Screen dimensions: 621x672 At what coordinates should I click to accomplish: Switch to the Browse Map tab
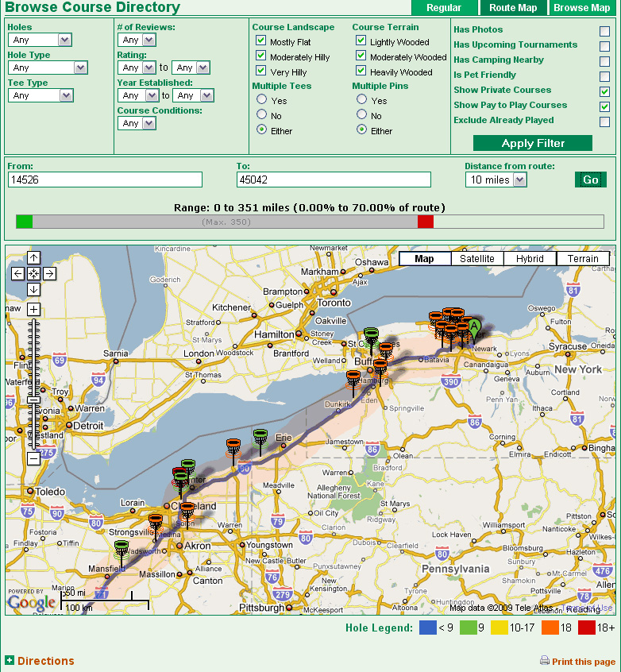click(x=581, y=8)
